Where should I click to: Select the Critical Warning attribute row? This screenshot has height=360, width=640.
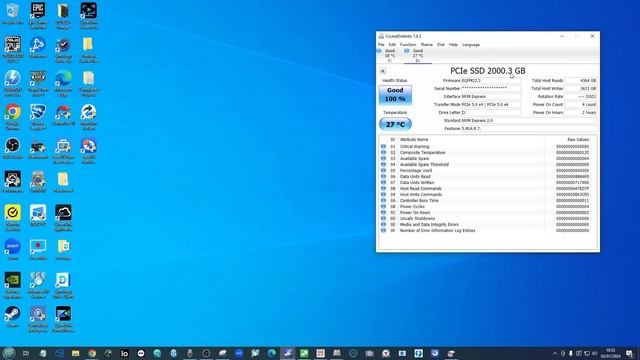click(488, 147)
